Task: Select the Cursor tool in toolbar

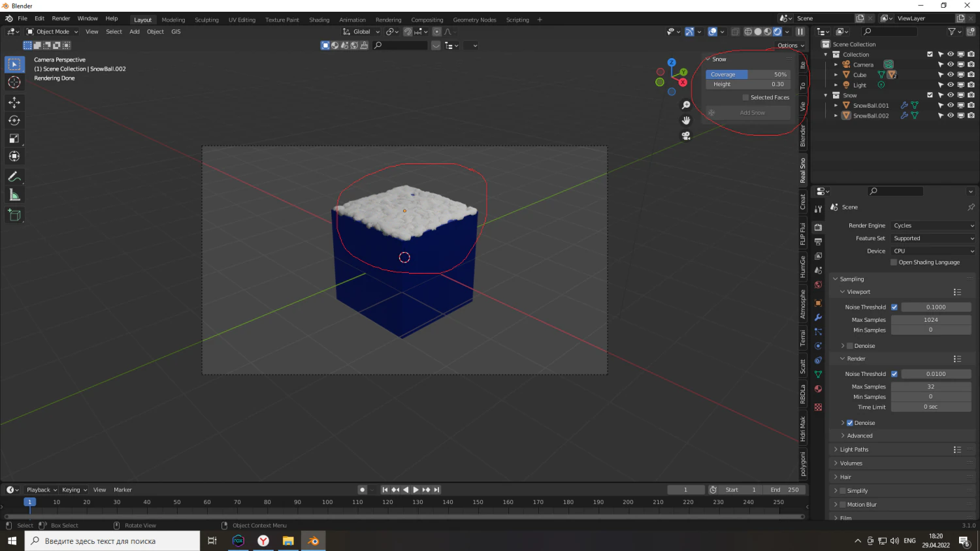Action: pos(14,82)
